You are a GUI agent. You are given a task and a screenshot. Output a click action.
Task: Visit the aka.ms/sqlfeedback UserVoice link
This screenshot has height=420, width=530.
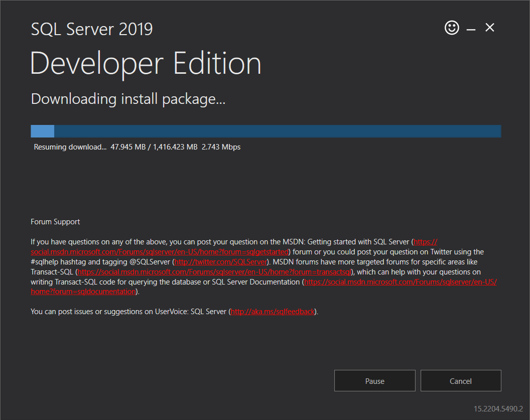point(273,312)
